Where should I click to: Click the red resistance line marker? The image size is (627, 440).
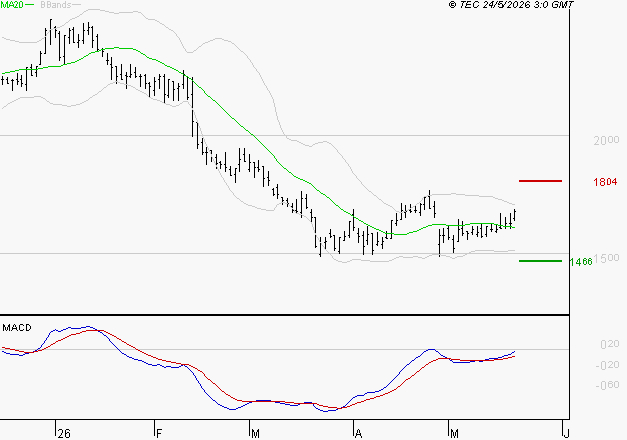tap(540, 181)
